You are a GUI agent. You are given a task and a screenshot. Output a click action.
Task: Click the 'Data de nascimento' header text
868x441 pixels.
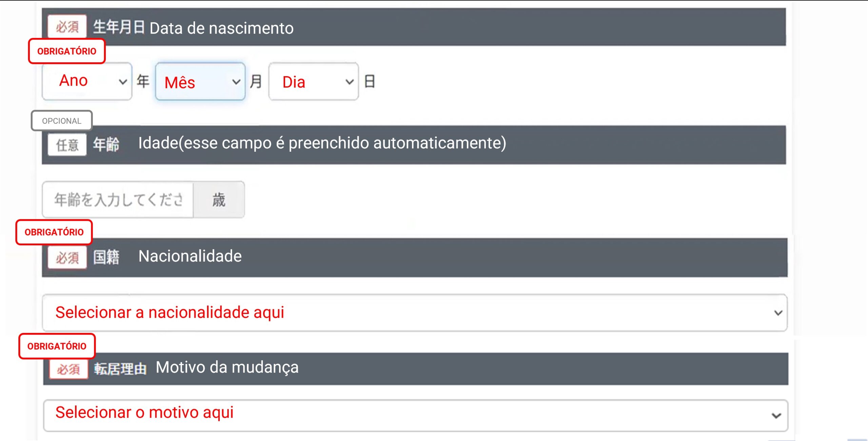pos(221,28)
